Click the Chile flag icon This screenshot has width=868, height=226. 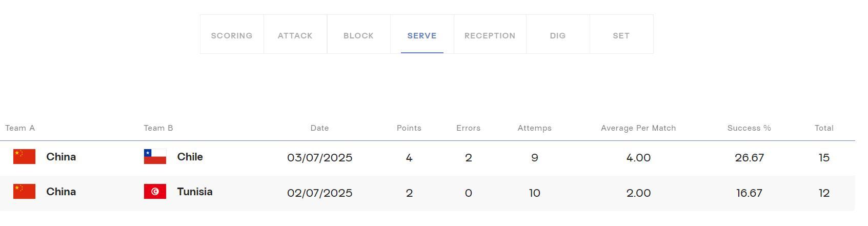pyautogui.click(x=155, y=157)
